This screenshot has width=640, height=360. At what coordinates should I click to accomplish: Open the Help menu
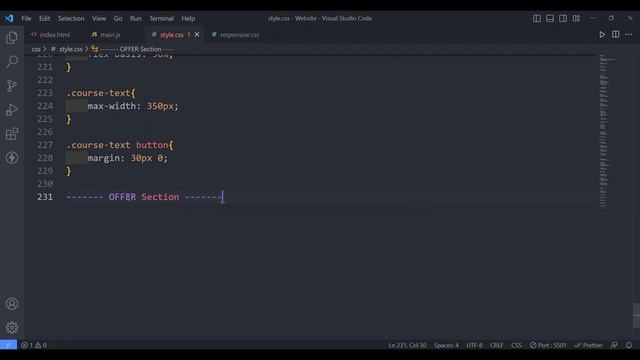[x=188, y=18]
